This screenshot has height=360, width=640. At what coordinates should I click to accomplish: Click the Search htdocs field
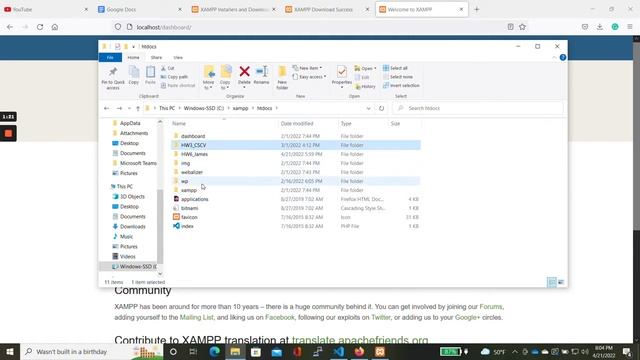coord(478,108)
